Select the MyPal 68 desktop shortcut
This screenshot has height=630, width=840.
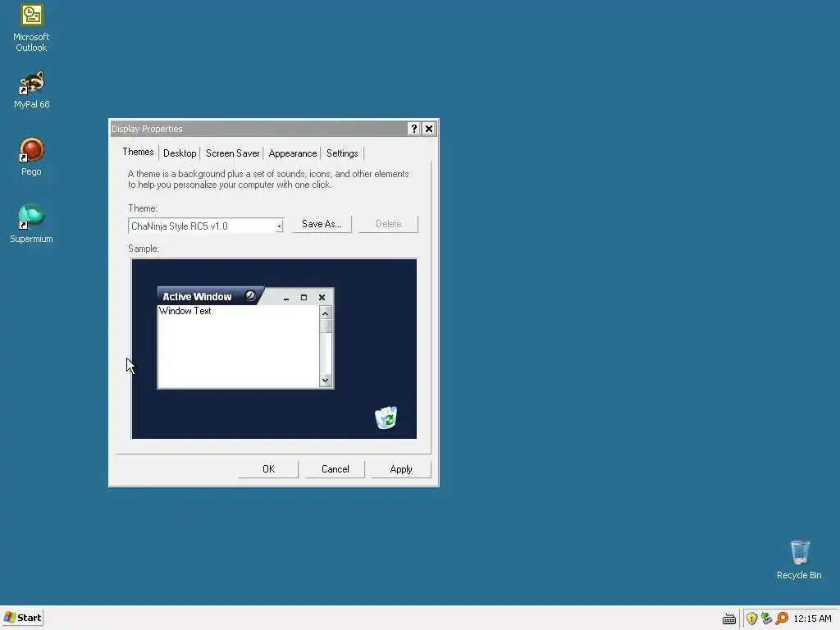coord(31,89)
